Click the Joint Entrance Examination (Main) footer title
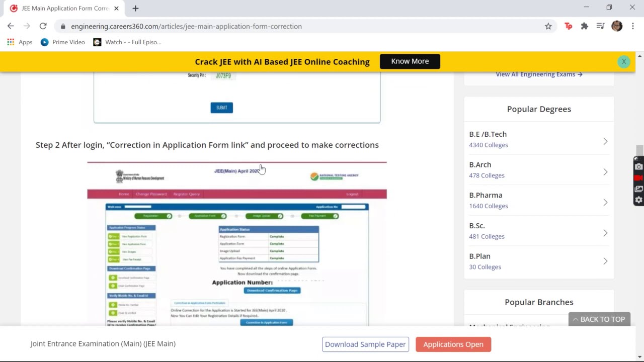644x362 pixels. [103, 344]
